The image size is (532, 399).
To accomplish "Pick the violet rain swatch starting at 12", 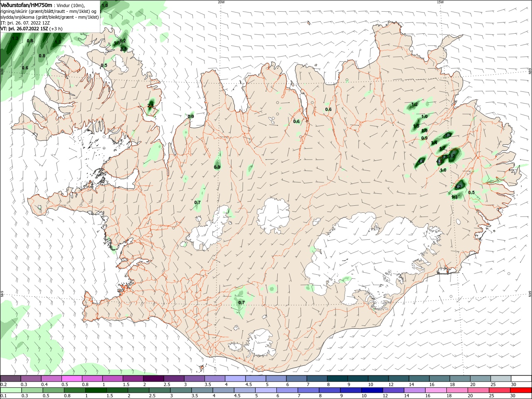I will click(394, 390).
